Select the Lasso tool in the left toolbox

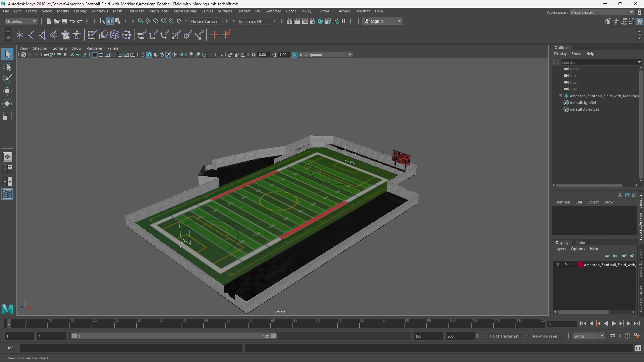[7, 67]
